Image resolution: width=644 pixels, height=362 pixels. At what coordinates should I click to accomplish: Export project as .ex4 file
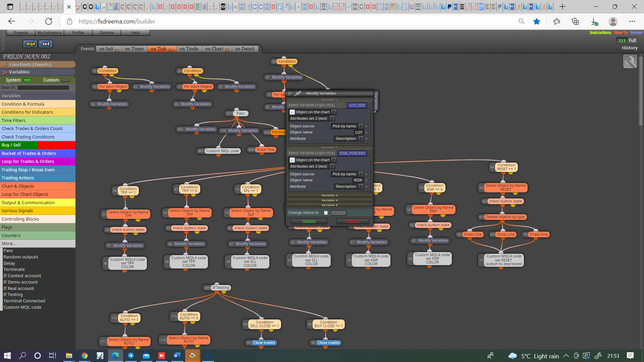pos(46,44)
